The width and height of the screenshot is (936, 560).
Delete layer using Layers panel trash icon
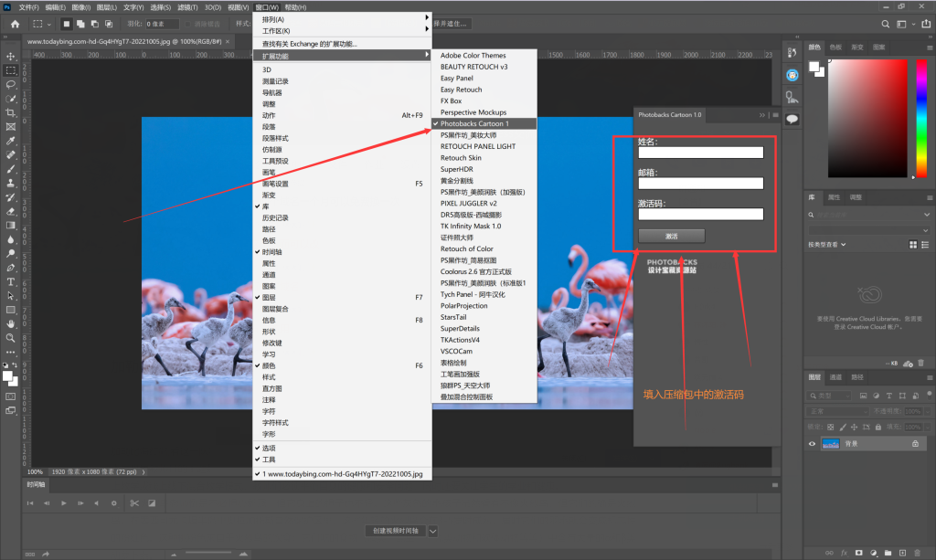tap(918, 553)
